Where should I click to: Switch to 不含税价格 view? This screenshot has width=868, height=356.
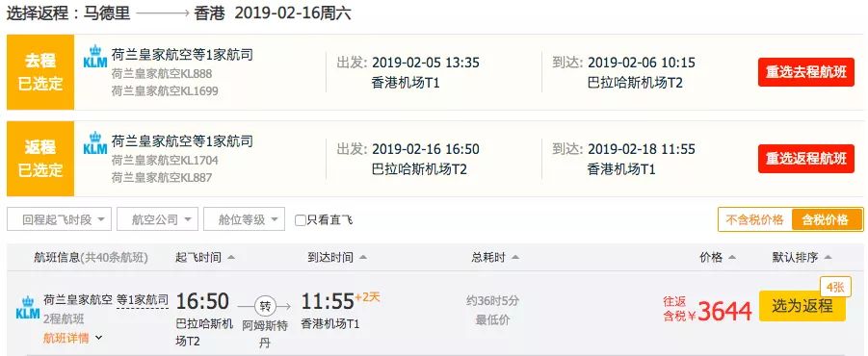pyautogui.click(x=754, y=220)
